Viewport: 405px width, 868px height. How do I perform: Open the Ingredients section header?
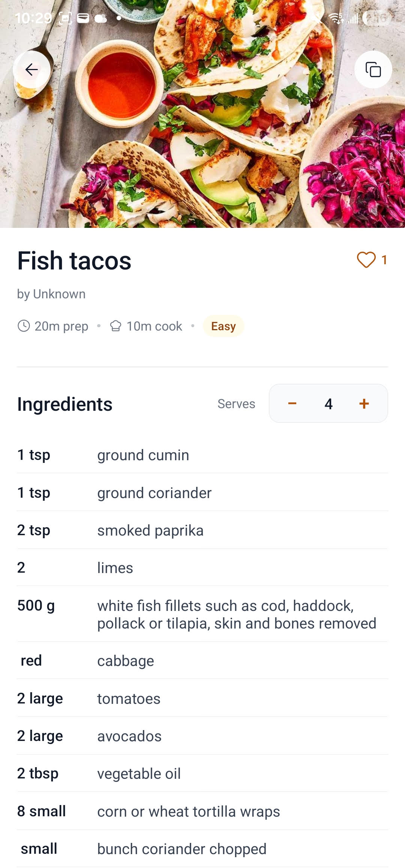pyautogui.click(x=64, y=404)
